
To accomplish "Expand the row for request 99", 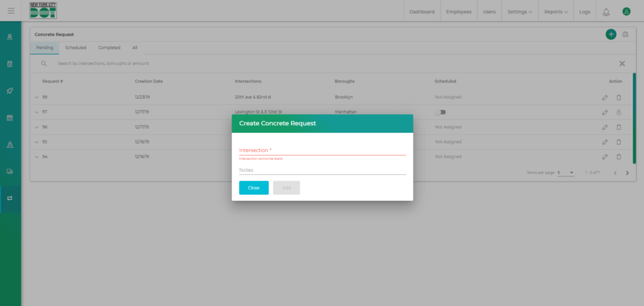I will [36, 98].
